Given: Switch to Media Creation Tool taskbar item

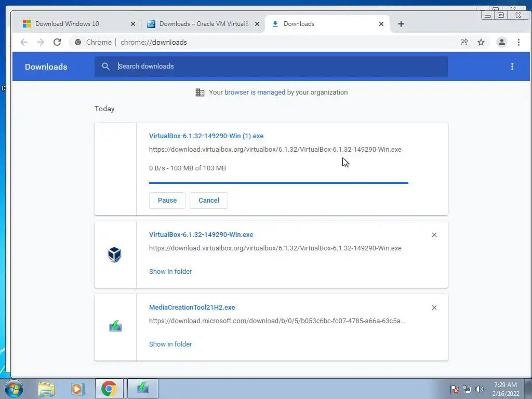Looking at the screenshot, I should click(x=143, y=389).
